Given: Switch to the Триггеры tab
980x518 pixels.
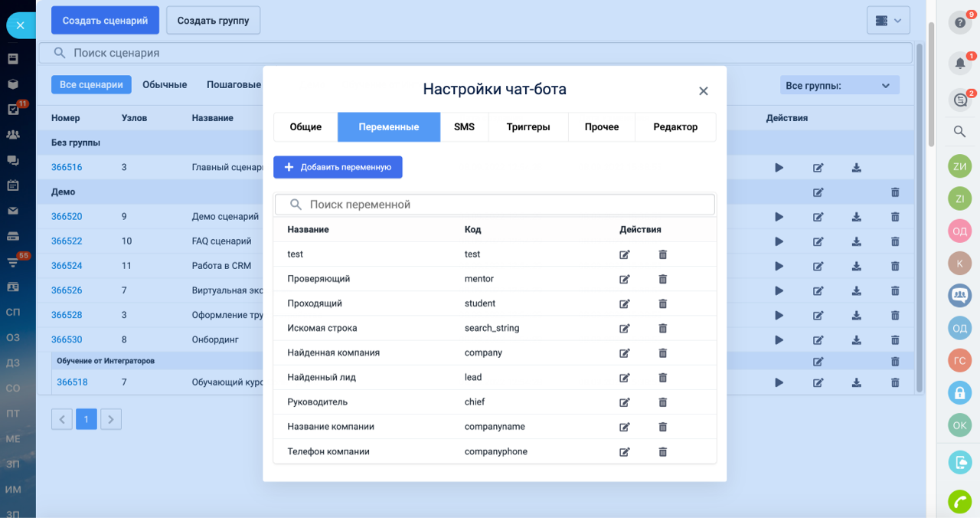Looking at the screenshot, I should click(x=528, y=127).
